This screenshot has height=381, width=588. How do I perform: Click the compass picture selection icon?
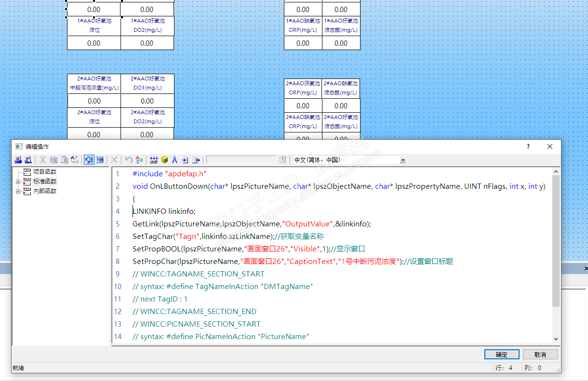(174, 160)
